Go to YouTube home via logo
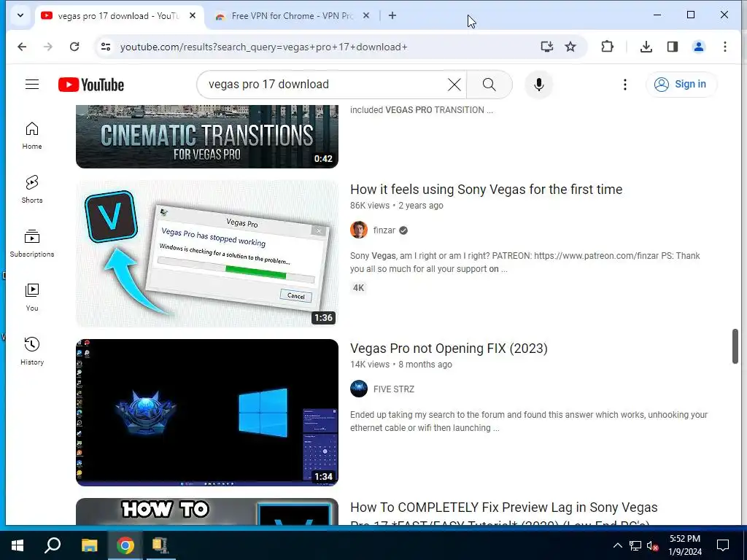This screenshot has width=747, height=560. tap(91, 85)
